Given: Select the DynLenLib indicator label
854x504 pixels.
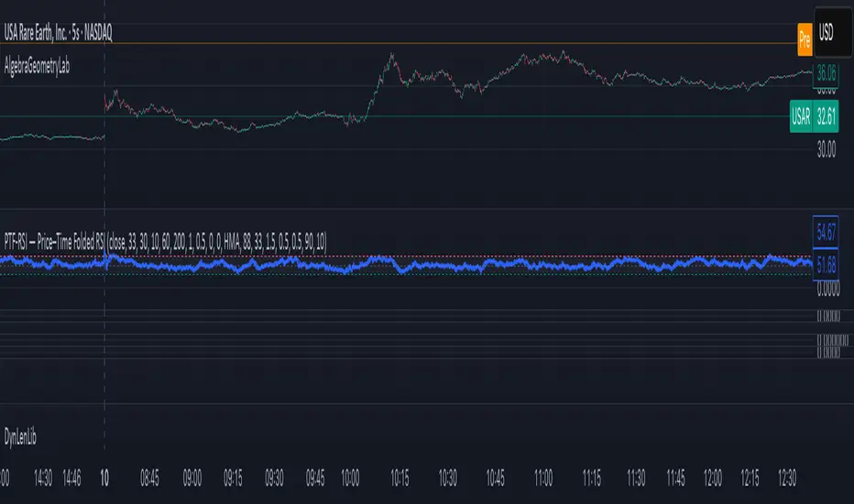Looking at the screenshot, I should (20, 437).
